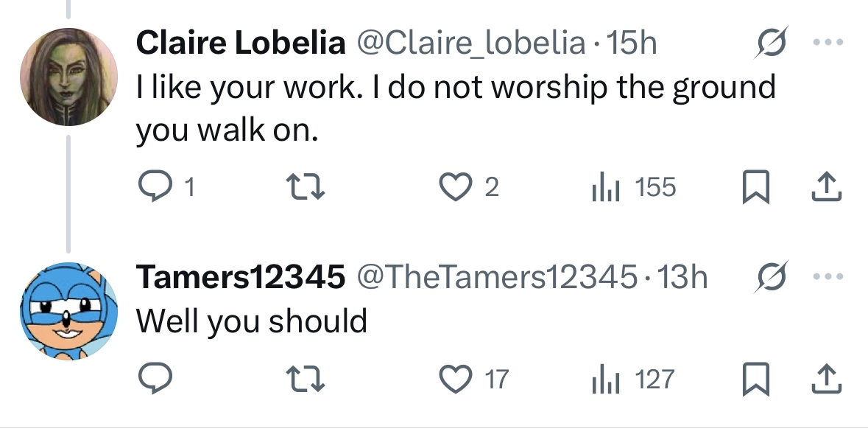868x437 pixels.
Task: Bookmark Tamers12345's tweet
Action: [755, 380]
